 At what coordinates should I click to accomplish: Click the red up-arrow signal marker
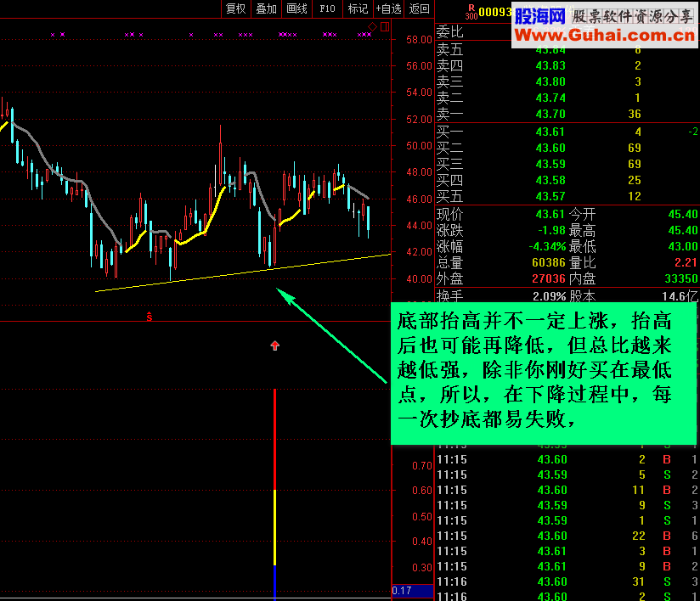(275, 345)
